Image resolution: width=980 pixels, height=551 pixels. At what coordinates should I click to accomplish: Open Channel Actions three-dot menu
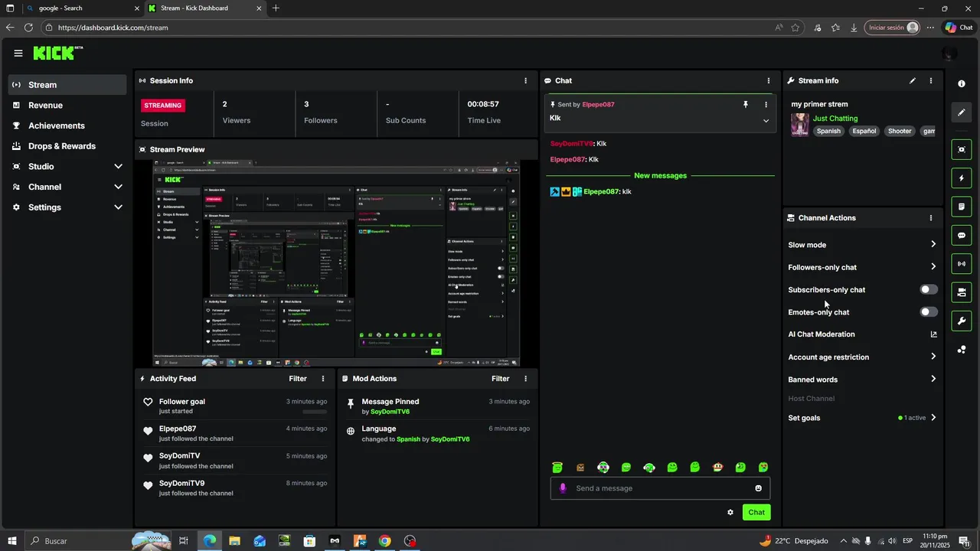(x=931, y=218)
